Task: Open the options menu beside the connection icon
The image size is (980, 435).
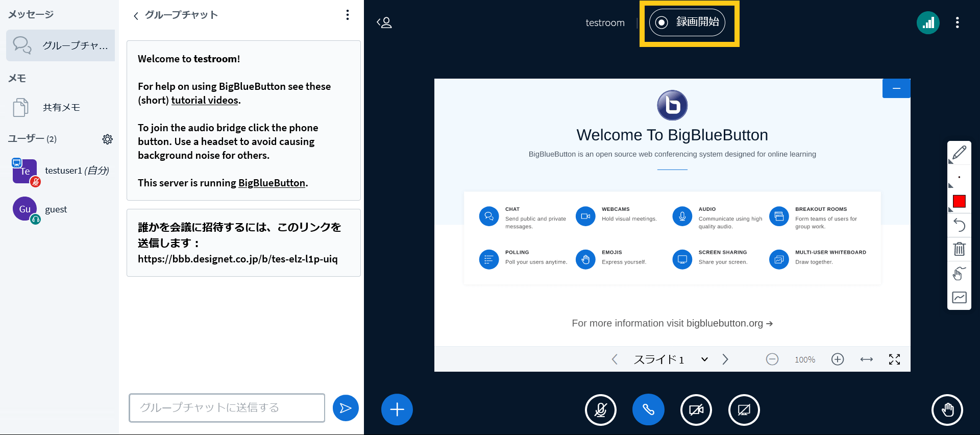Action: [957, 22]
